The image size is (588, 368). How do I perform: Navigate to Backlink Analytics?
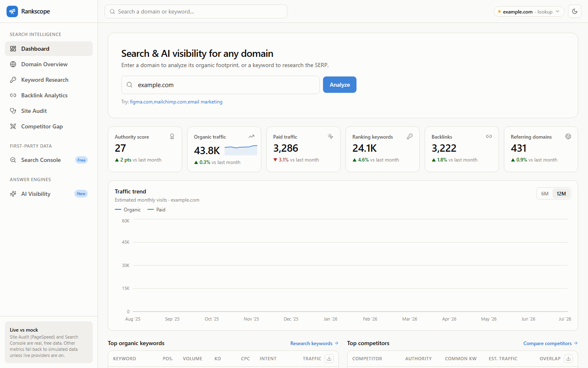[49, 95]
